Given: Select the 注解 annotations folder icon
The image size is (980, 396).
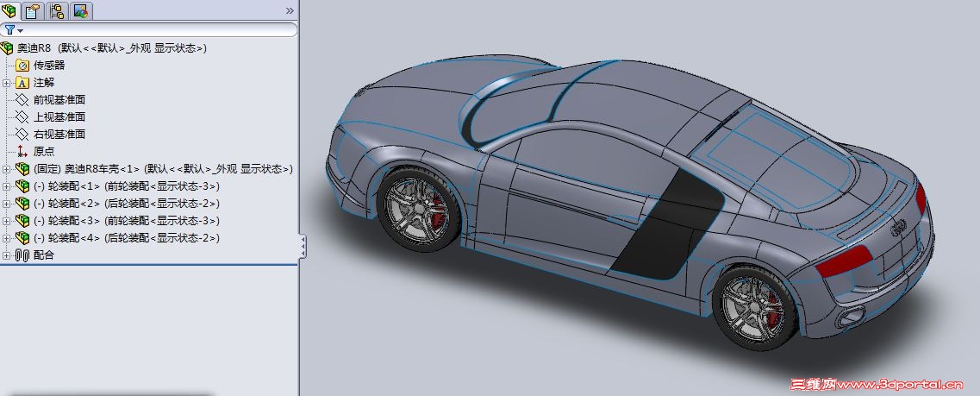Looking at the screenshot, I should pyautogui.click(x=22, y=83).
